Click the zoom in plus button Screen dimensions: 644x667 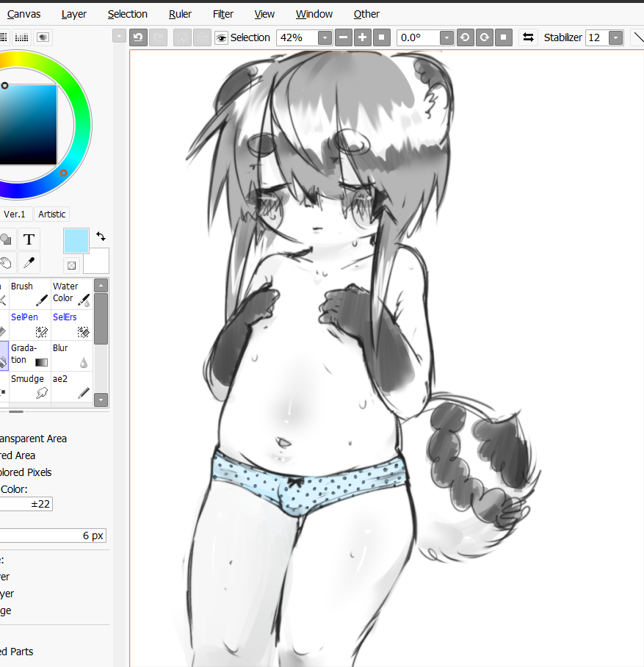(362, 37)
